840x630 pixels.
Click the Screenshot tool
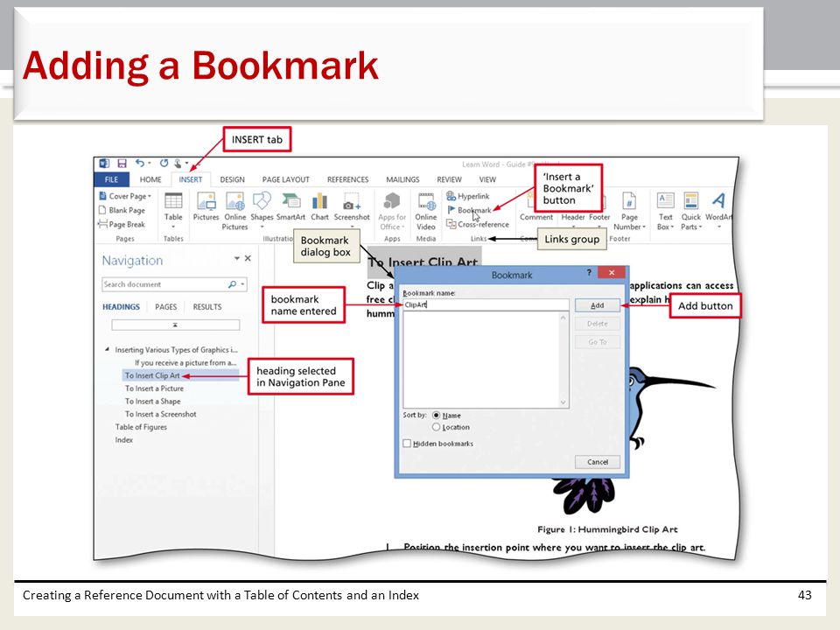pyautogui.click(x=352, y=209)
